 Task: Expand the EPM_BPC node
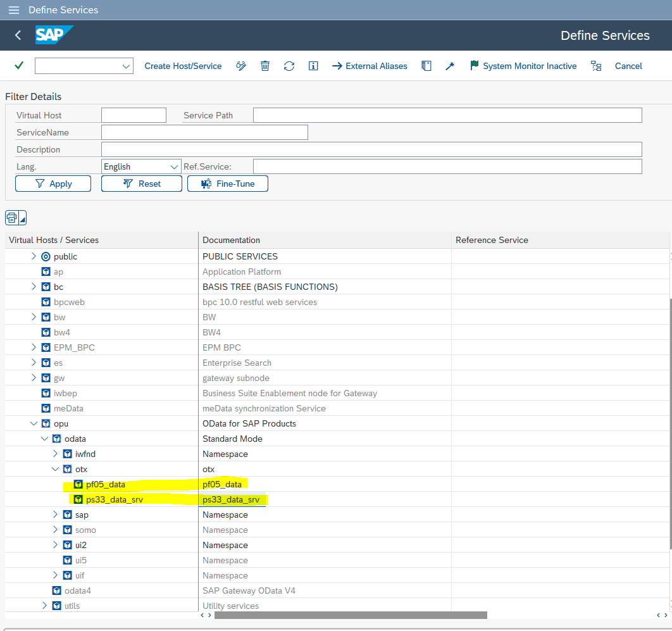(34, 347)
